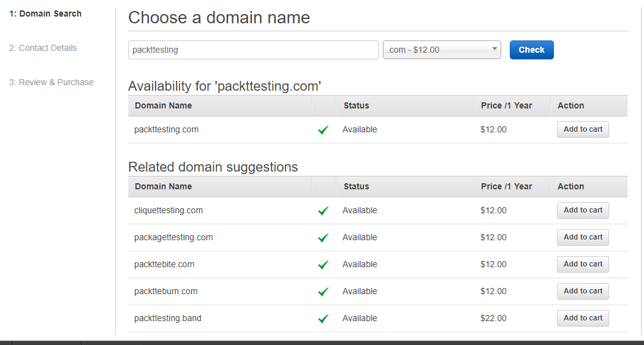Click the green checkmark for packttesting.band

point(324,319)
